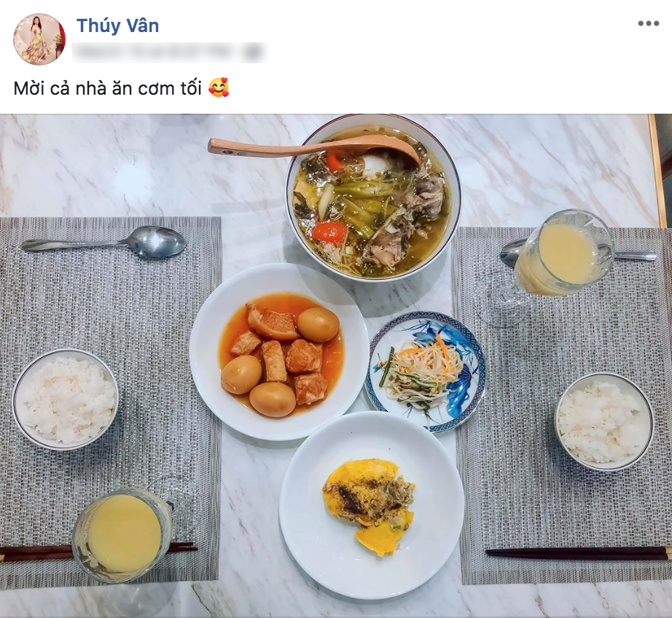
Task: Click the smiling hearts emoji in caption
Action: click(x=219, y=87)
